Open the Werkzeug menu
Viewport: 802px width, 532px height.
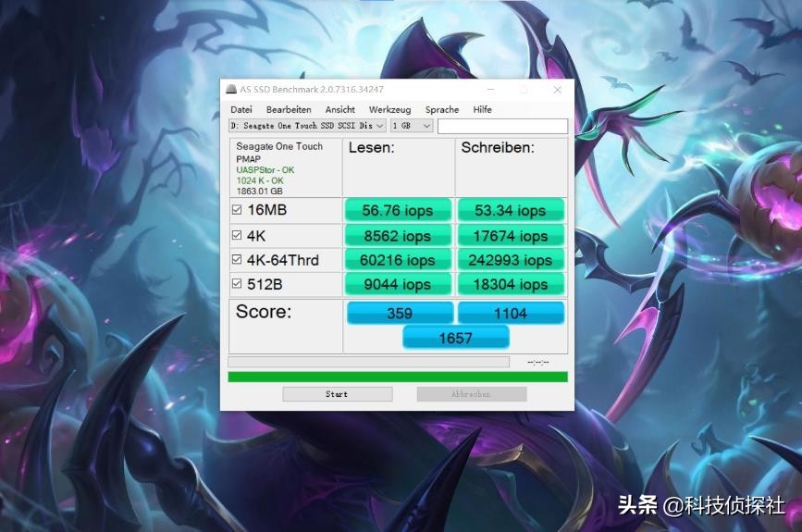pyautogui.click(x=389, y=109)
